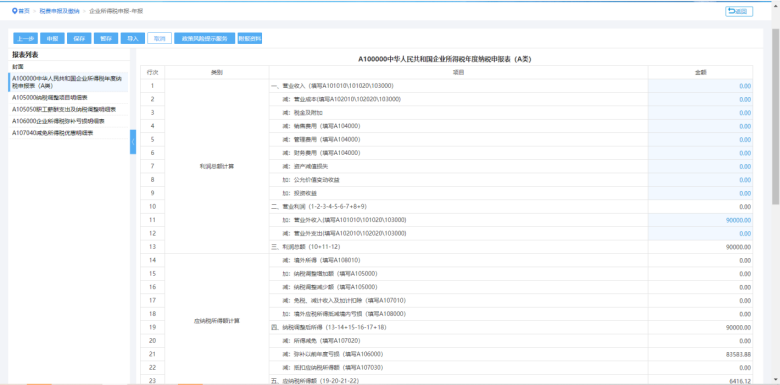This screenshot has width=780, height=385.
Task: Click the form title A100000 heading
Action: (x=445, y=59)
